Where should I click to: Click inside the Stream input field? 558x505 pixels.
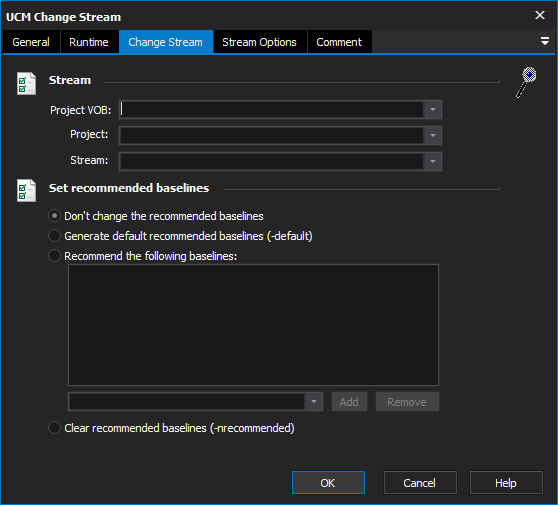click(x=272, y=162)
